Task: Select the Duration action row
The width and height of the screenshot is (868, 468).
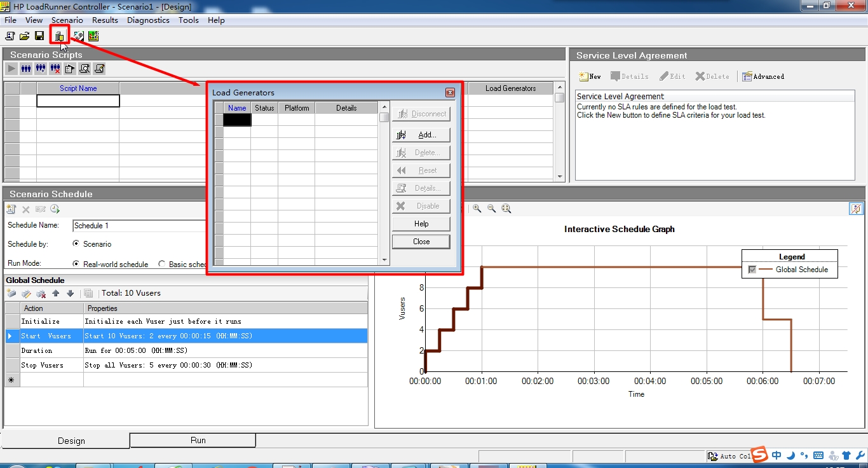Action: [x=186, y=350]
